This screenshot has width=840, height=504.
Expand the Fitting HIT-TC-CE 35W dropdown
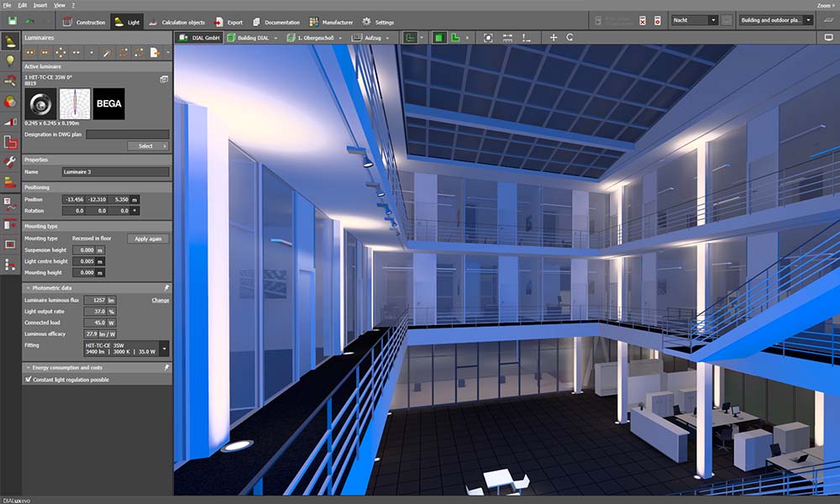165,348
